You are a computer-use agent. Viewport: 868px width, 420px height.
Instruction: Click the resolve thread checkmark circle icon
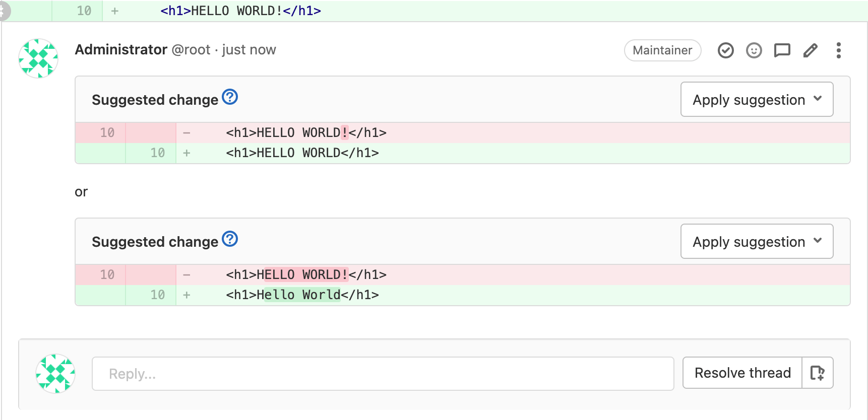(x=725, y=50)
